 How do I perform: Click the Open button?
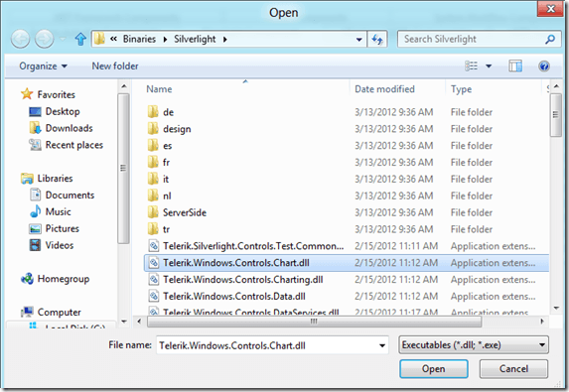[434, 369]
